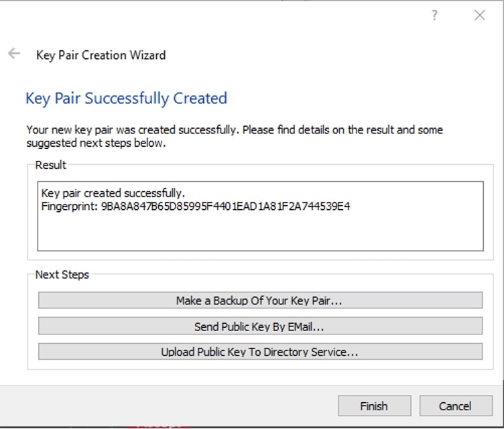This screenshot has width=504, height=429.
Task: Click the Finish button
Action: click(x=375, y=406)
